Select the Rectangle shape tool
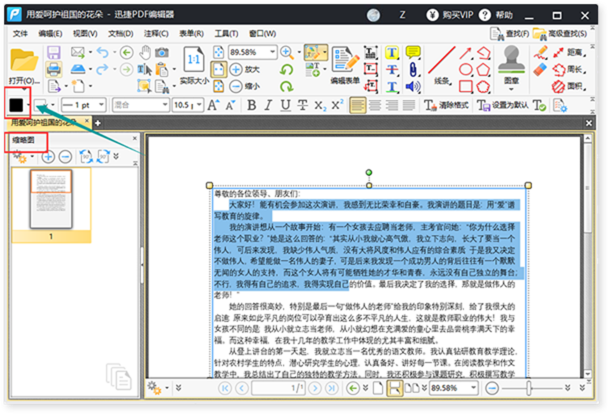 coord(466,86)
